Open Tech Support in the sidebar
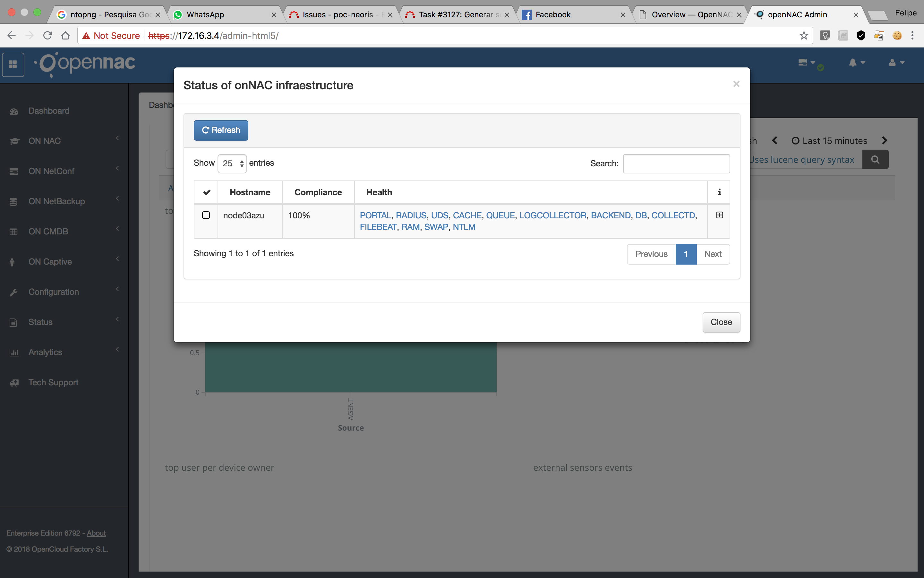The width and height of the screenshot is (924, 578). 54,383
